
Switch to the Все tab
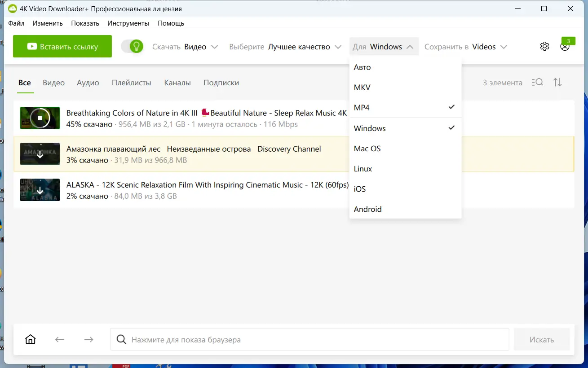(x=25, y=83)
